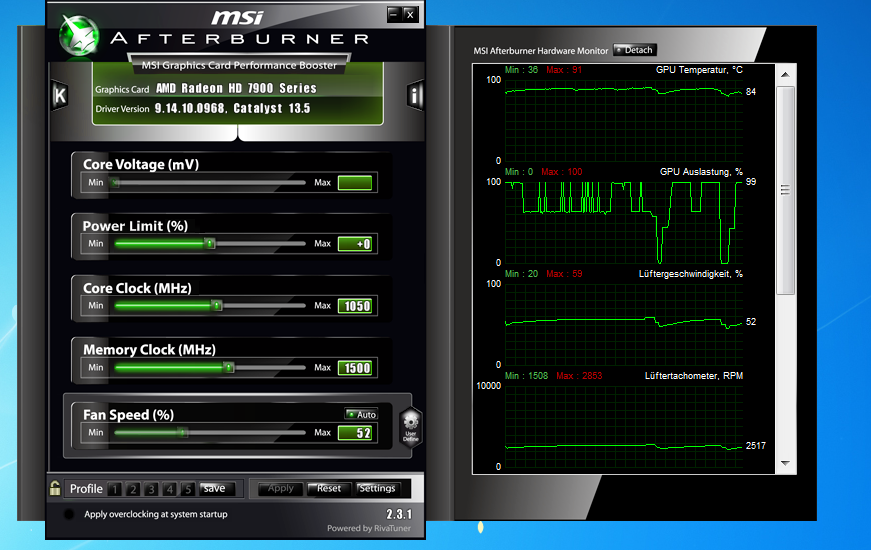This screenshot has width=871, height=550.
Task: Click the GPU Auslastung usage graph
Action: point(624,222)
